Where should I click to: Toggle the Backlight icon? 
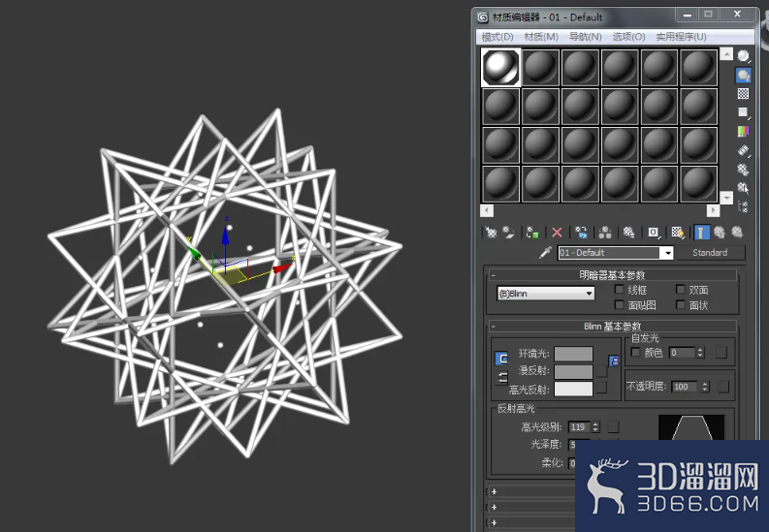[744, 75]
